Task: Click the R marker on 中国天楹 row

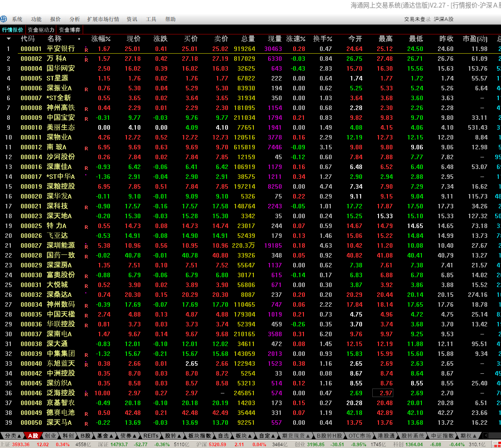Action: click(86, 316)
